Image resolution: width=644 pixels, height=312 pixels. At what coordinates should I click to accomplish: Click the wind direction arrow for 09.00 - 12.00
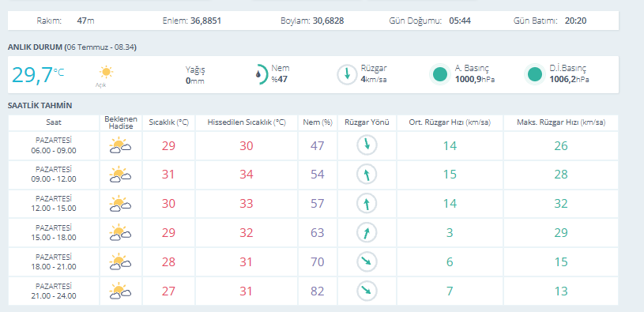(x=367, y=175)
